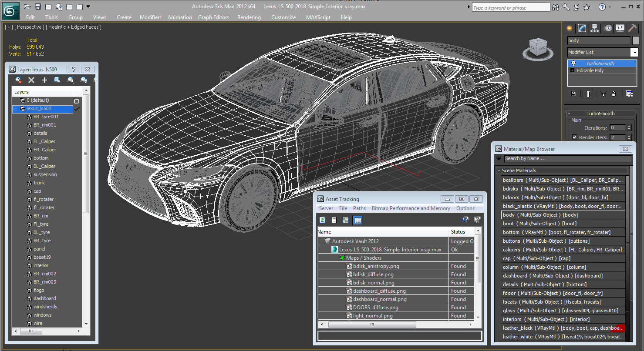Toggle the Render Iters checkbox
This screenshot has width=644, height=351.
click(574, 137)
